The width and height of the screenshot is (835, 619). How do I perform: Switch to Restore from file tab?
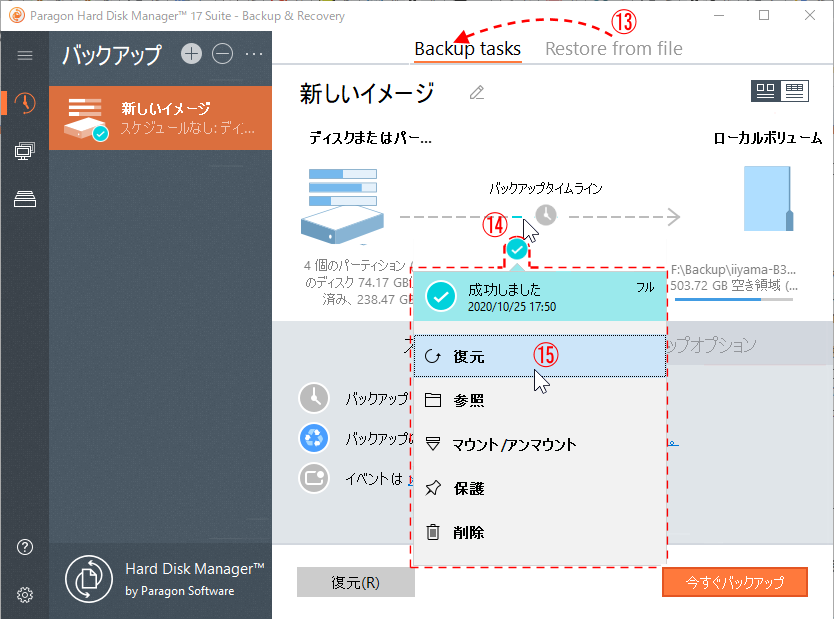[613, 48]
